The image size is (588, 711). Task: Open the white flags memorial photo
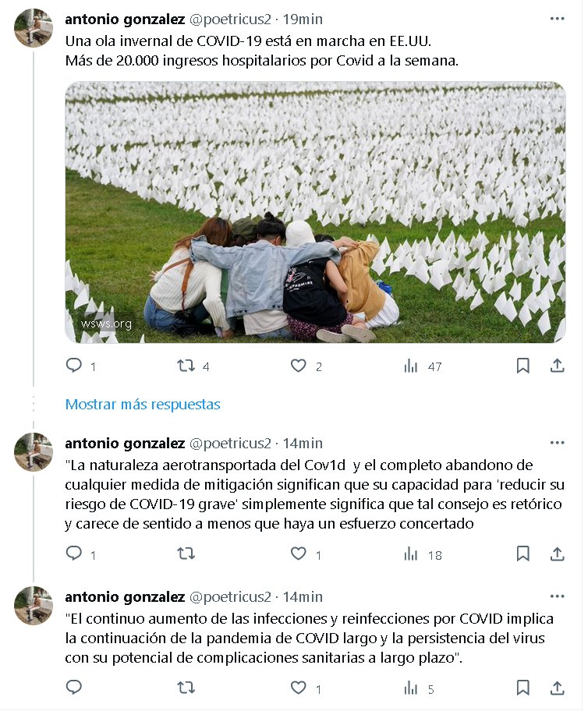coord(315,212)
